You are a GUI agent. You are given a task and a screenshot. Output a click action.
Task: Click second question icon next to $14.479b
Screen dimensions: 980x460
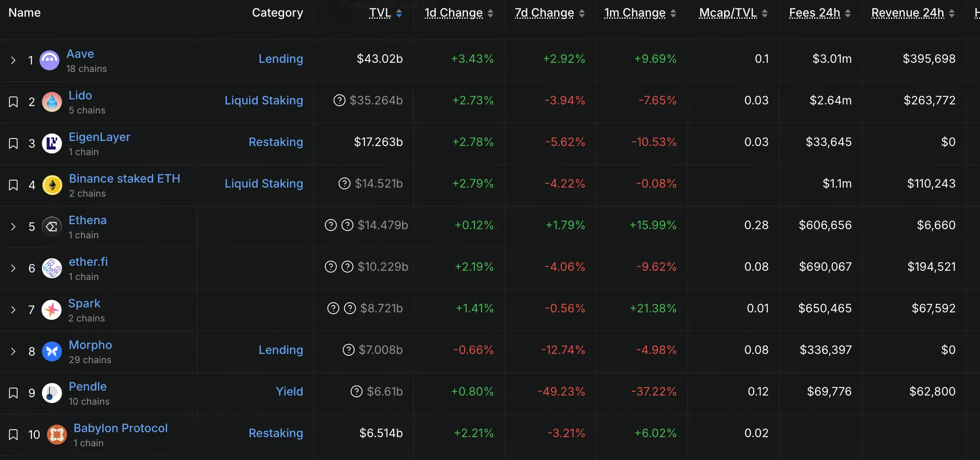point(347,225)
